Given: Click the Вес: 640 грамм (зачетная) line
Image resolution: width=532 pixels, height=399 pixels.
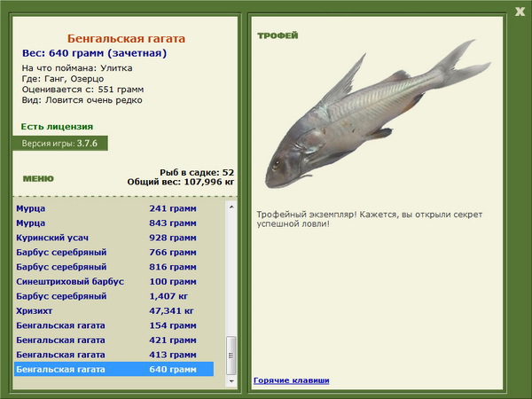Looking at the screenshot, I should (94, 53).
